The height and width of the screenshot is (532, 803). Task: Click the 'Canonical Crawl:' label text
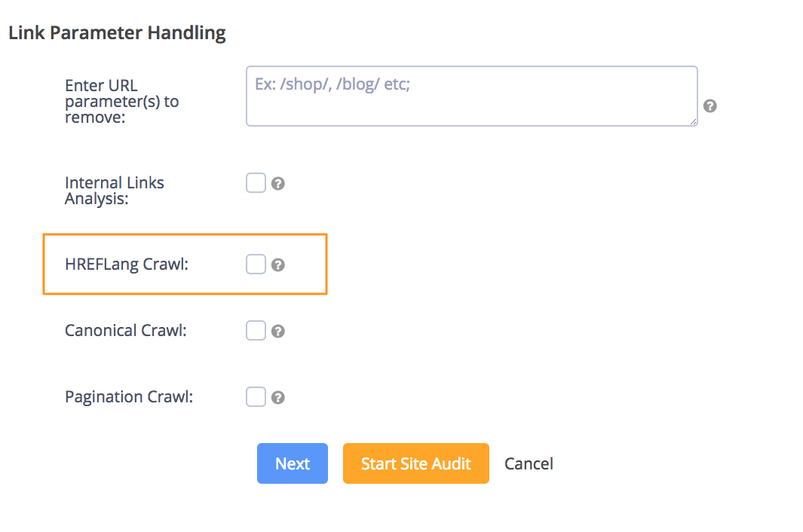pyautogui.click(x=125, y=330)
